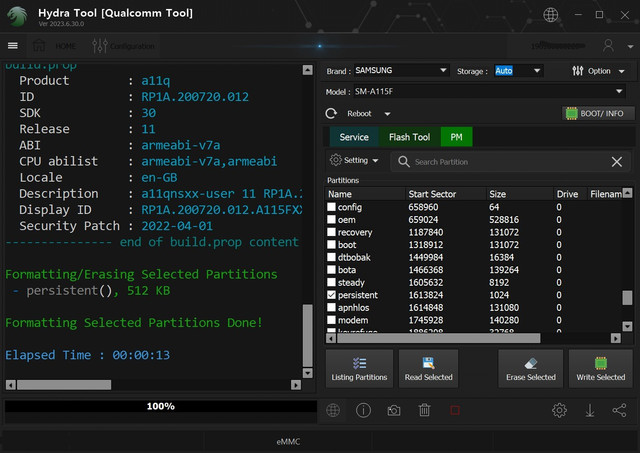Switch to the Flash Tool tab
This screenshot has width=640, height=453.
(x=409, y=137)
